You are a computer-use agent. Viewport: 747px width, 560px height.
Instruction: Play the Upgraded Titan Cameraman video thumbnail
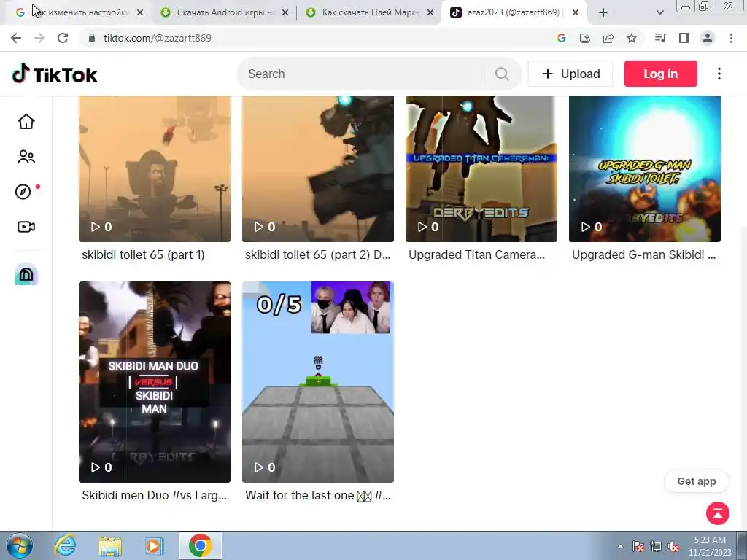pos(481,168)
